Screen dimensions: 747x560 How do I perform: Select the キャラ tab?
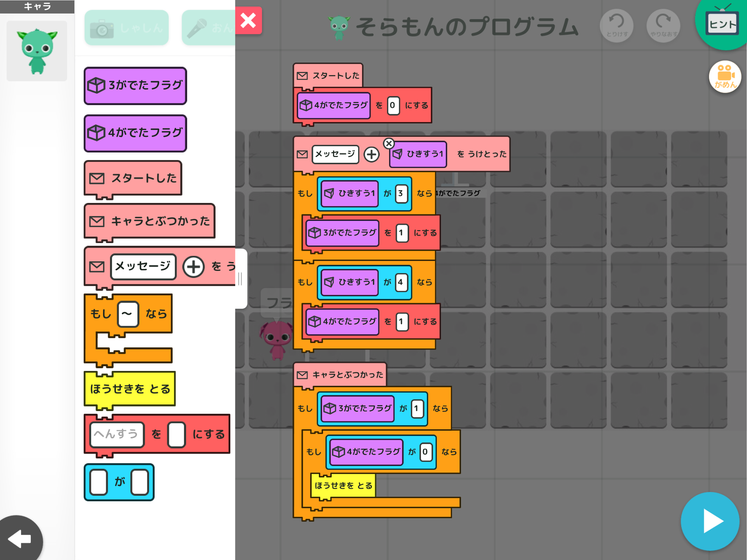(37, 6)
